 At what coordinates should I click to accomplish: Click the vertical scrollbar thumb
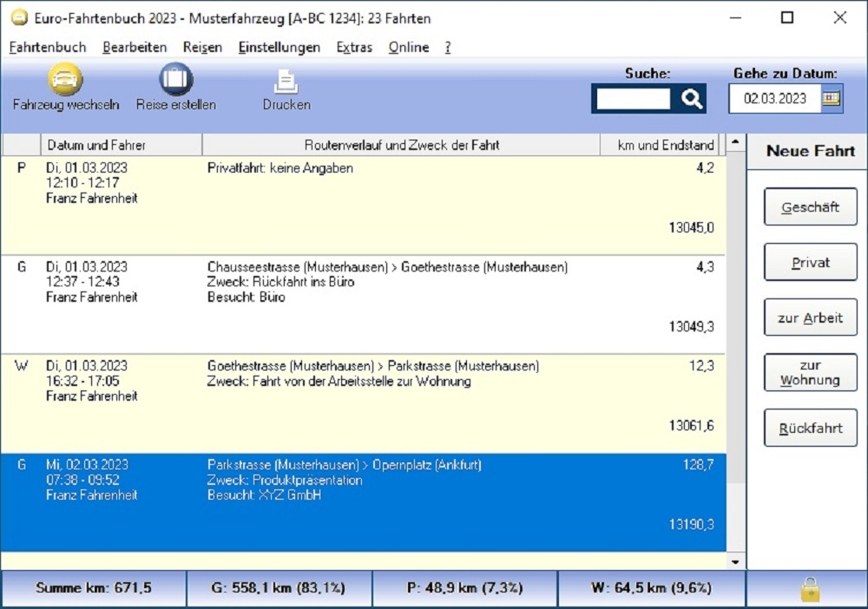point(735,317)
